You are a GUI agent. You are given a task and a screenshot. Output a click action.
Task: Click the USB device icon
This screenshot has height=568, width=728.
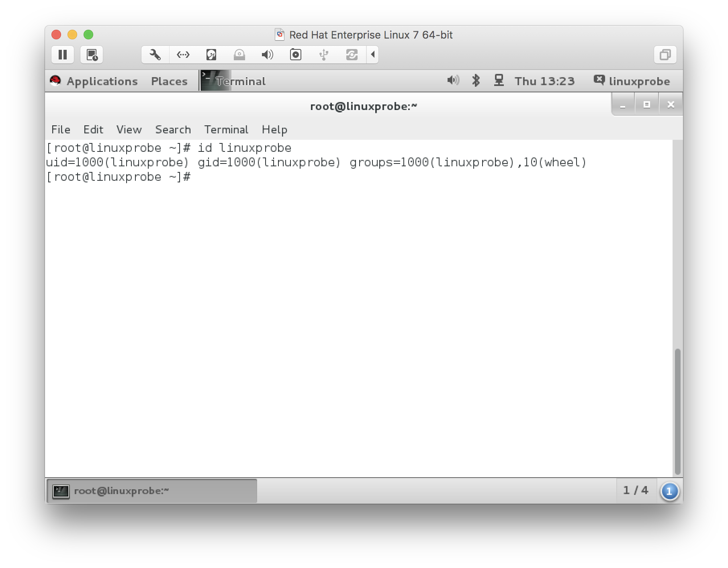(x=324, y=55)
